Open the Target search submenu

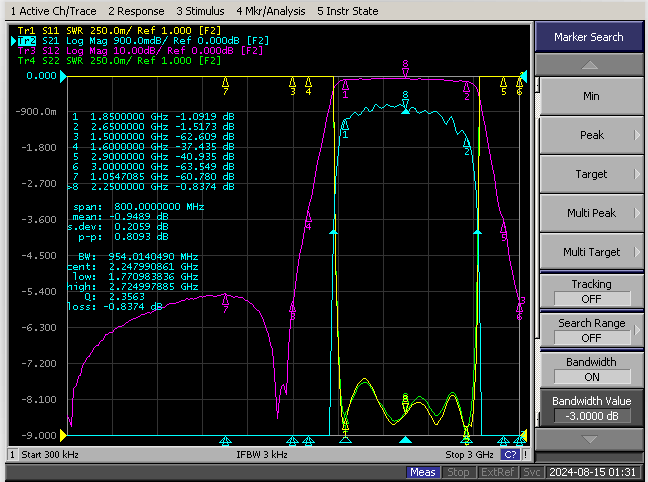(x=591, y=174)
